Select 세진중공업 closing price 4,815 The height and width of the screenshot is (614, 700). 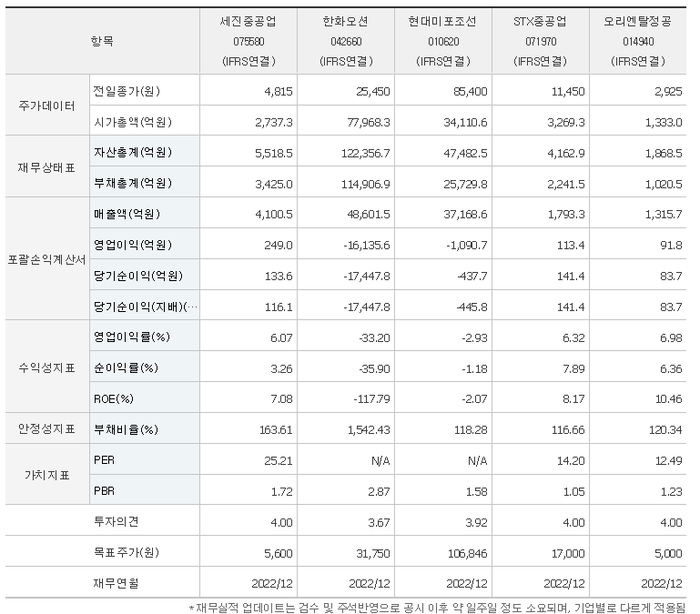pyautogui.click(x=279, y=92)
